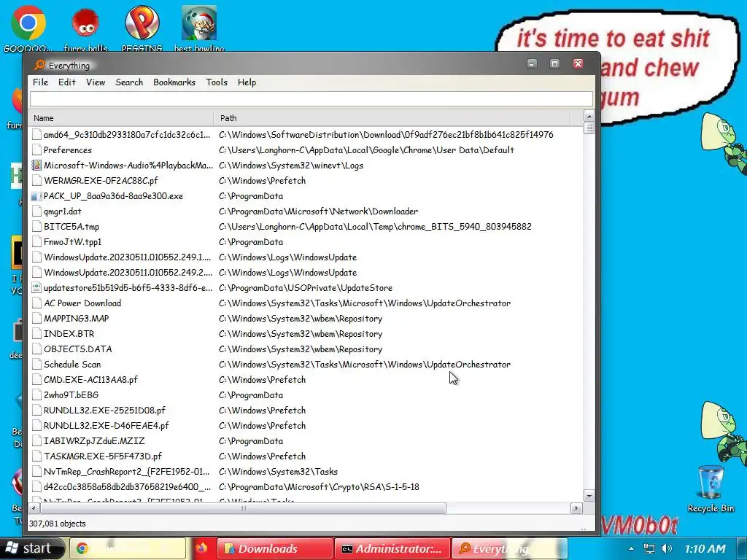This screenshot has height=560, width=747.
Task: Sort results by Path column header
Action: (x=392, y=118)
